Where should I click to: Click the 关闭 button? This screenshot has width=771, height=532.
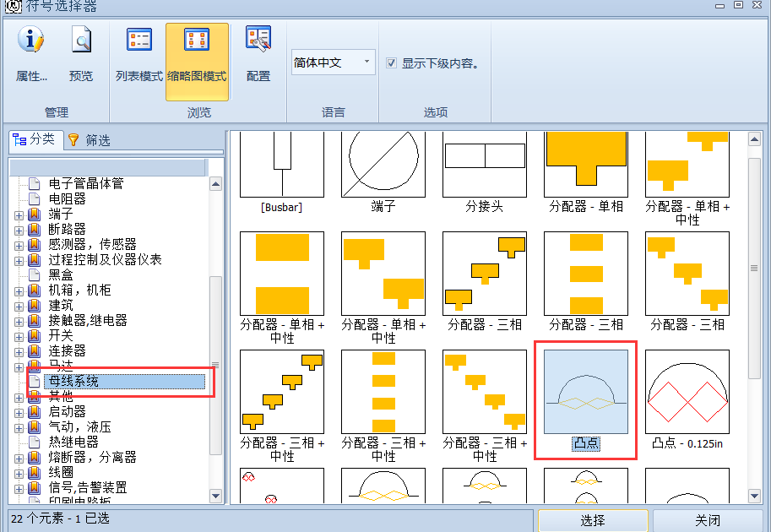(x=708, y=520)
